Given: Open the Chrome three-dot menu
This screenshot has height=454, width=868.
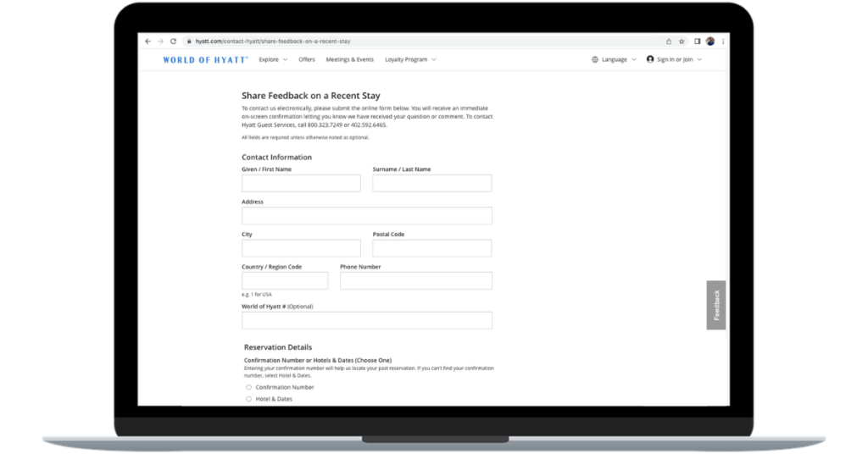Looking at the screenshot, I should click(722, 41).
